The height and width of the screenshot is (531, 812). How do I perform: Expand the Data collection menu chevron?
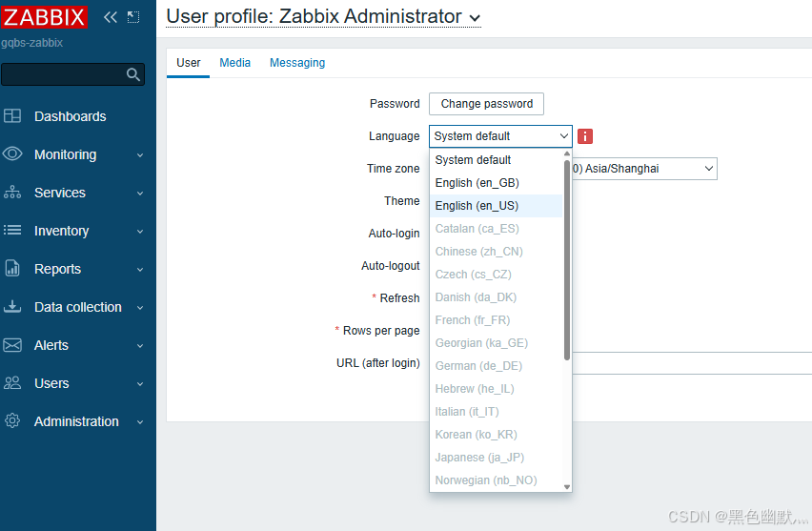[x=140, y=308]
